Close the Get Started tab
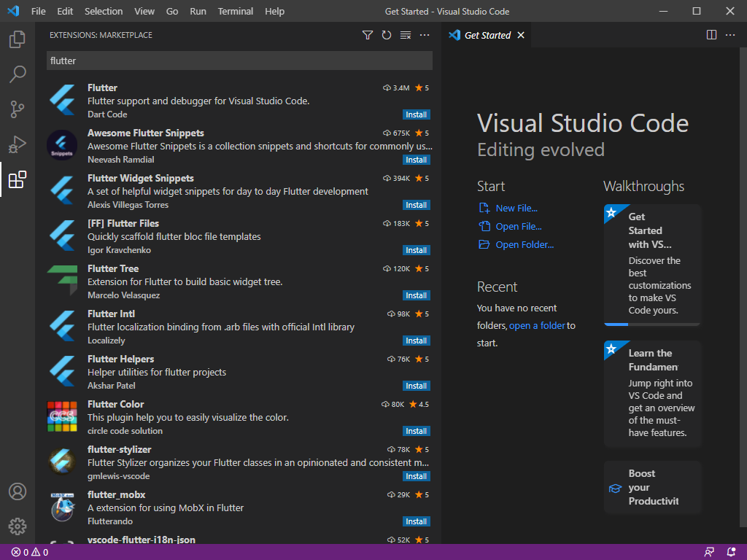This screenshot has width=747, height=560. [521, 35]
